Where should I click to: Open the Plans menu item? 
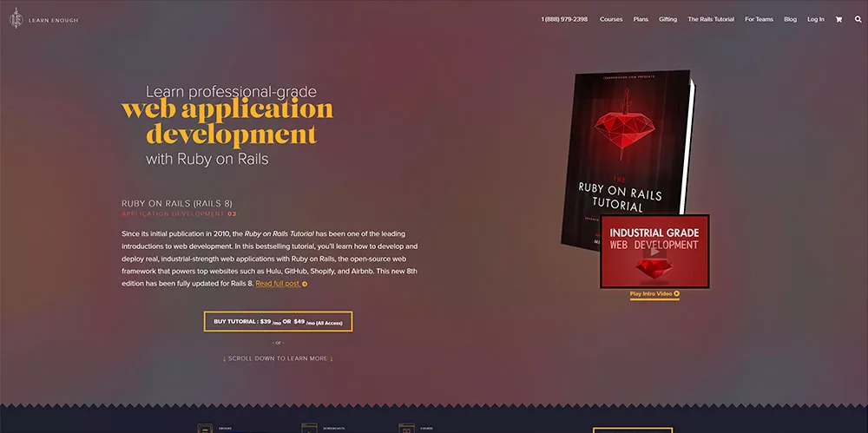click(641, 19)
